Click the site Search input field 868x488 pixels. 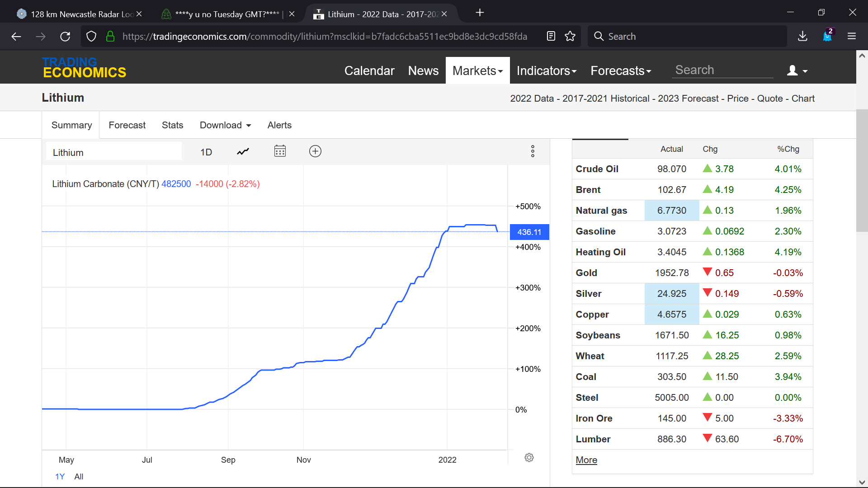pyautogui.click(x=722, y=70)
